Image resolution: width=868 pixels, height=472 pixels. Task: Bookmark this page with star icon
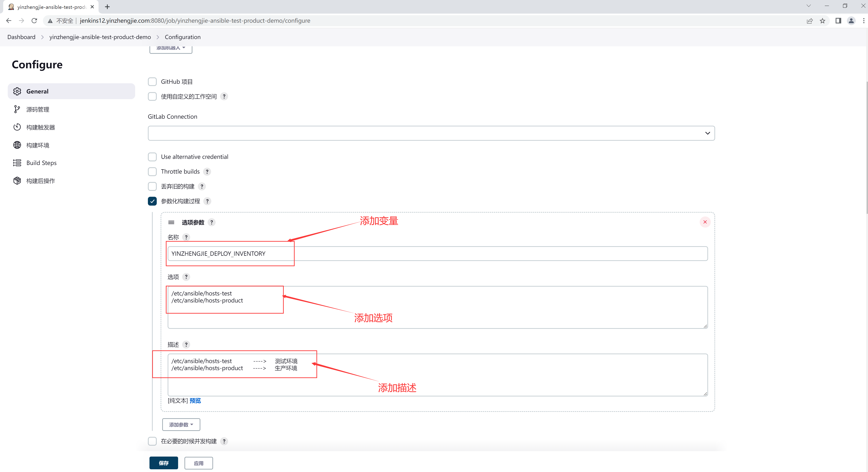[822, 20]
